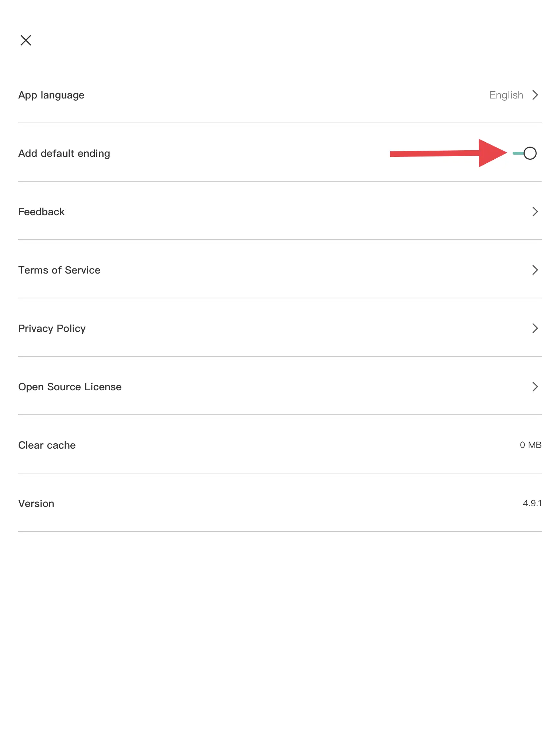Open Terms of Service

(x=59, y=270)
